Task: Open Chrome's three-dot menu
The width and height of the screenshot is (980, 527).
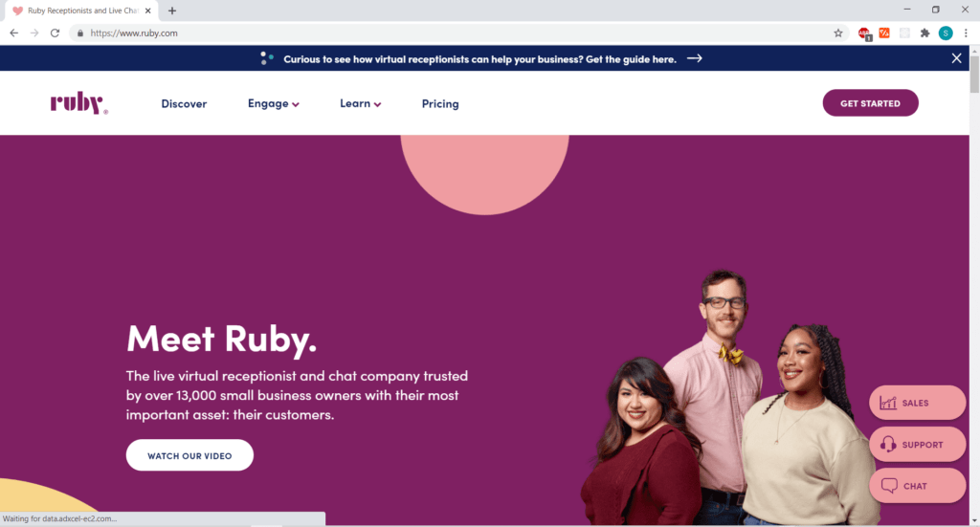Action: (966, 33)
